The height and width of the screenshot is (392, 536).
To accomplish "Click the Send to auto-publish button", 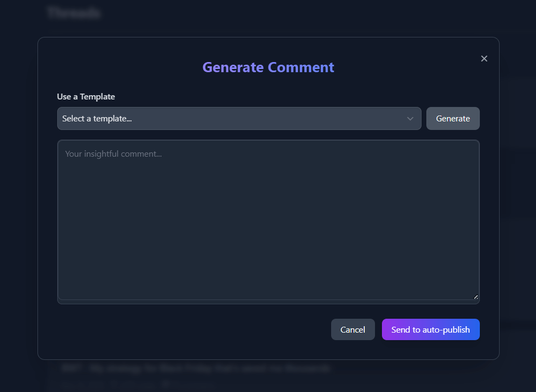I will coord(431,329).
